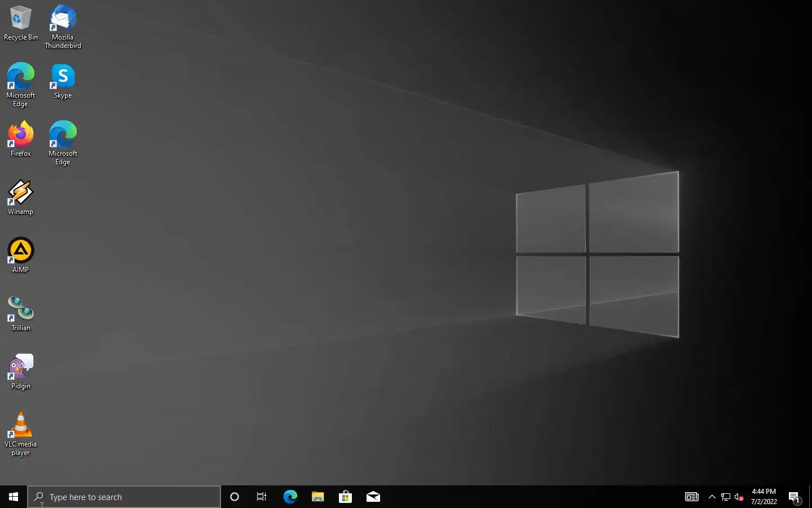The height and width of the screenshot is (508, 812).
Task: Click the Type here to search box
Action: coord(124,497)
